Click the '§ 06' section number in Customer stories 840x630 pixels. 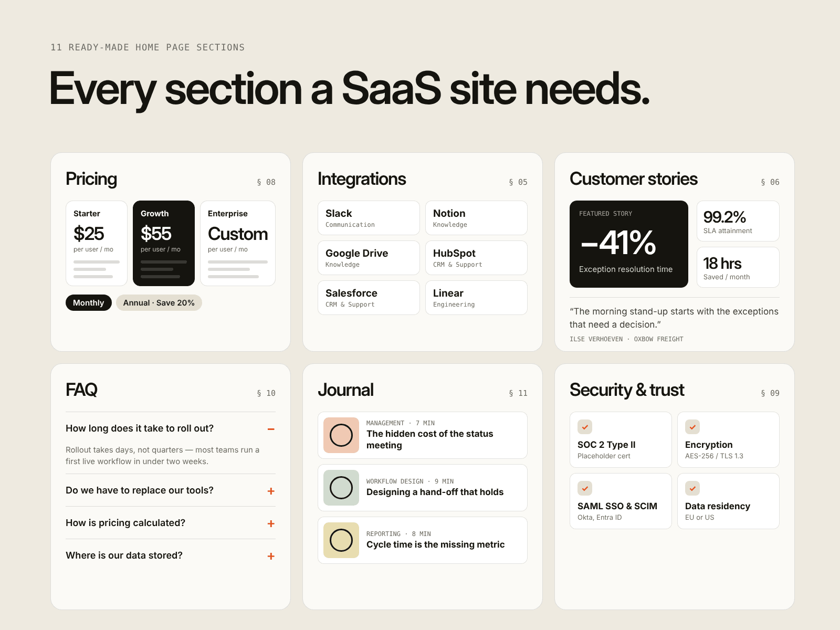pos(770,182)
